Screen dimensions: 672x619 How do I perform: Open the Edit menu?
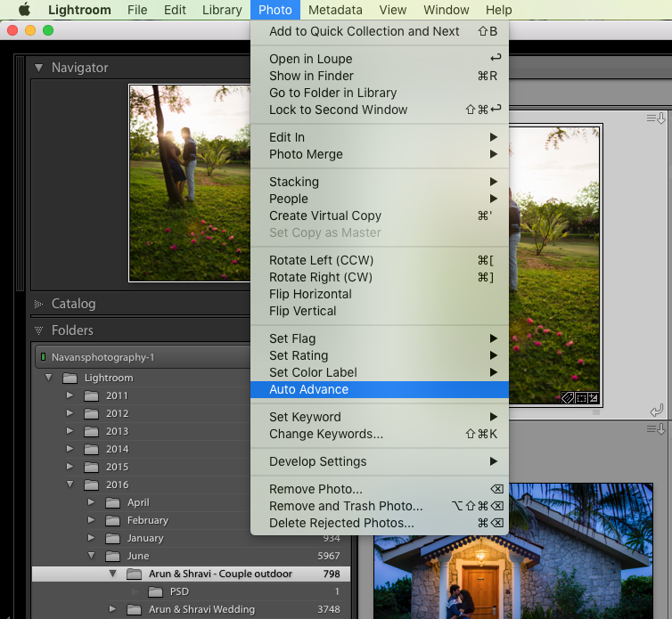tap(175, 10)
